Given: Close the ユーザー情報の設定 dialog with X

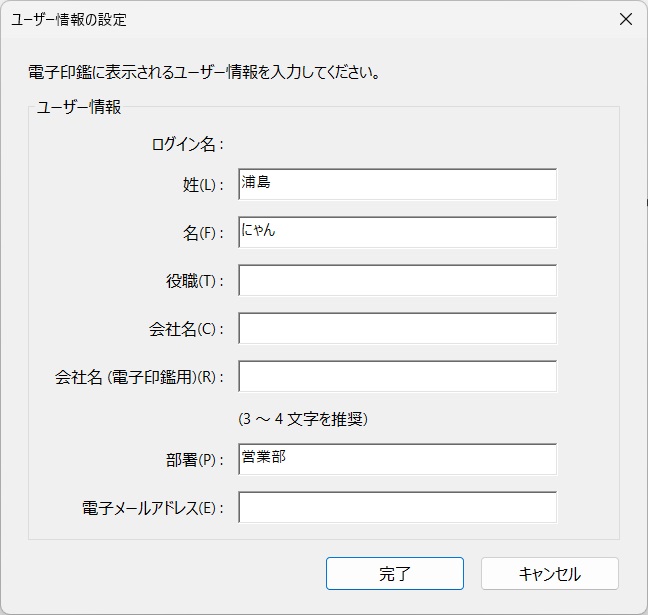Looking at the screenshot, I should [x=625, y=19].
